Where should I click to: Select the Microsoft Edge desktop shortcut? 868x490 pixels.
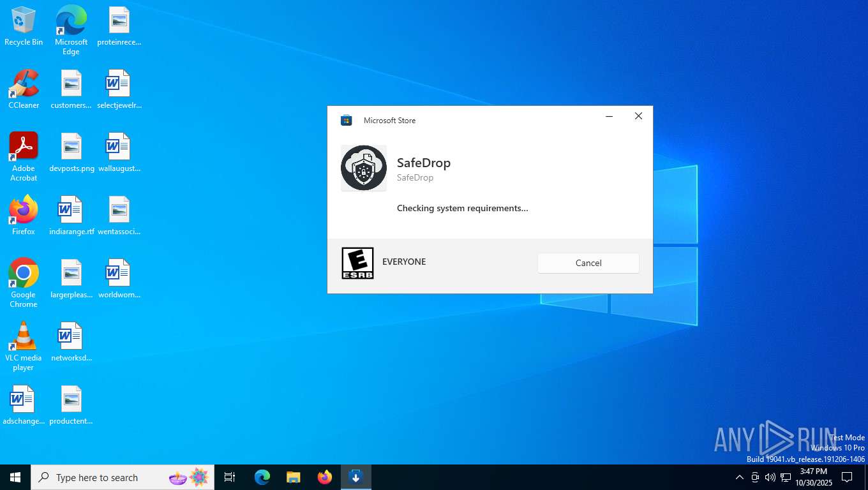pyautogui.click(x=71, y=30)
